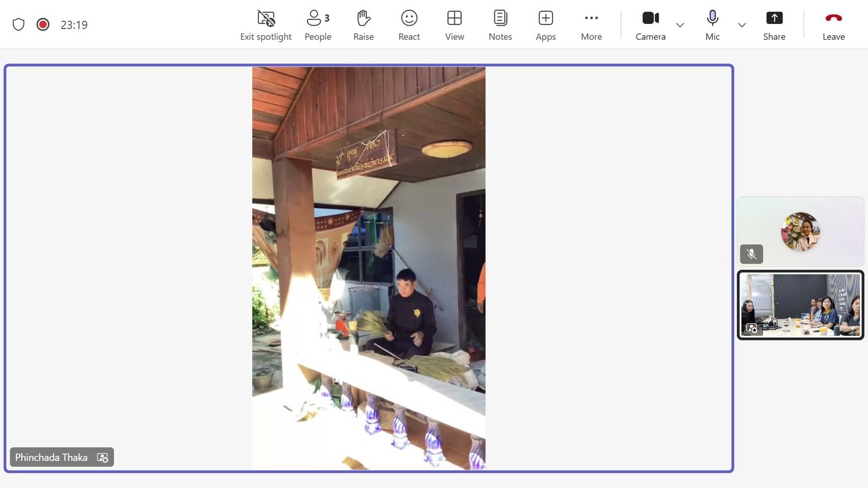
Task: Exit spotlight on the video
Action: 266,25
